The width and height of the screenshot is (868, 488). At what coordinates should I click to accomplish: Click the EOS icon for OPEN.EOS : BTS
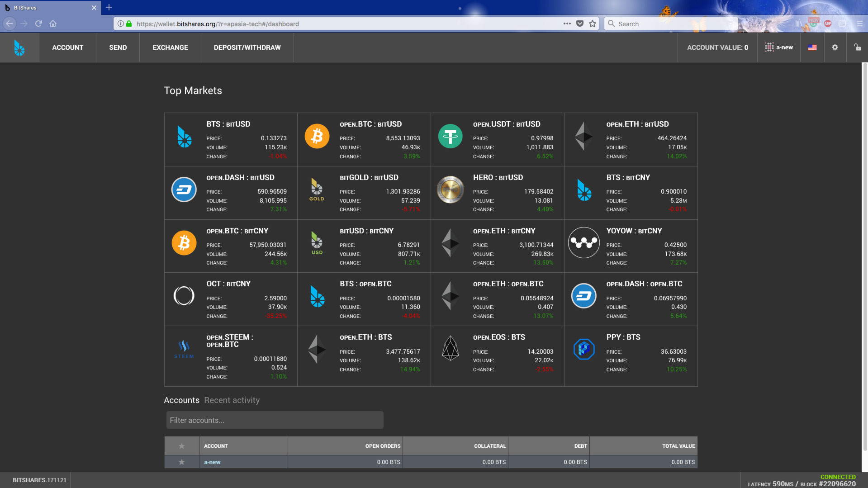(x=451, y=348)
